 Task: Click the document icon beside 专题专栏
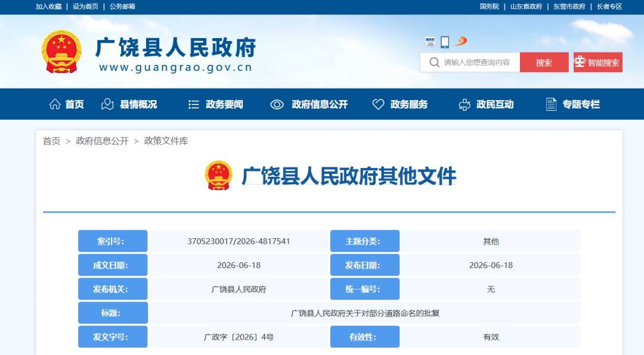[551, 104]
